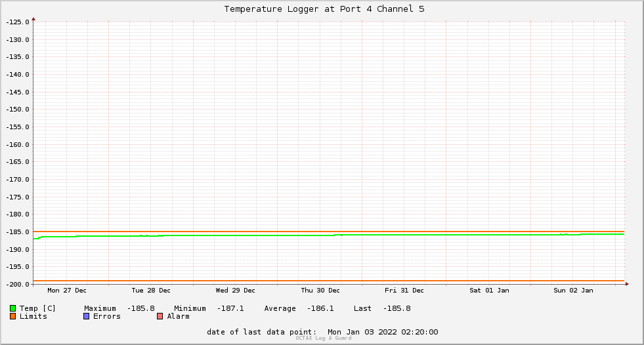Click the -170.0 y-axis label

(x=18, y=180)
